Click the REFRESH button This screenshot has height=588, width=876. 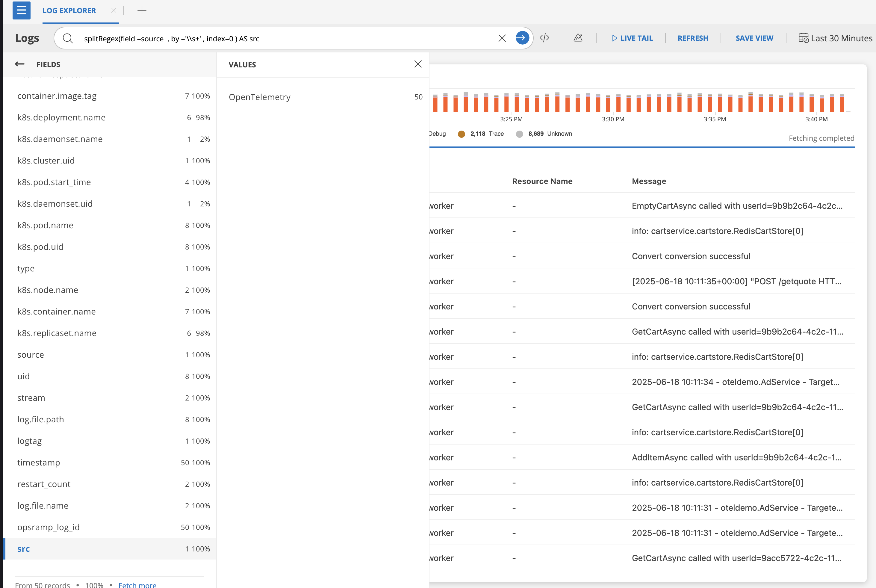pyautogui.click(x=693, y=38)
